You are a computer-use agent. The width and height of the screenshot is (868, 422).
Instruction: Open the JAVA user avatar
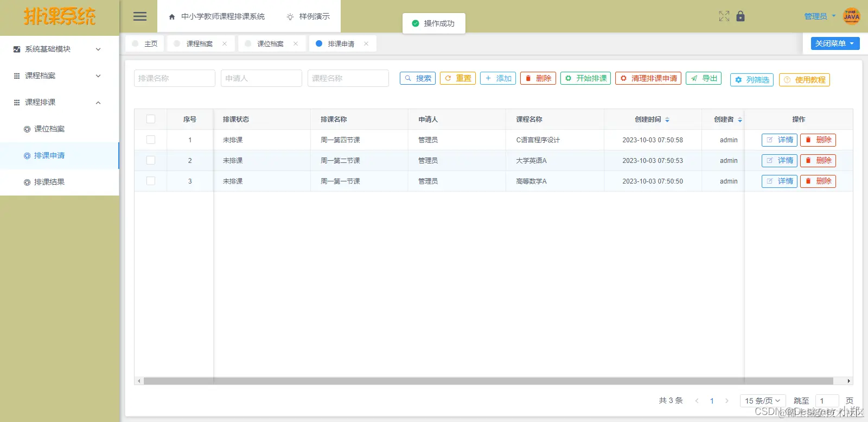pos(852,16)
